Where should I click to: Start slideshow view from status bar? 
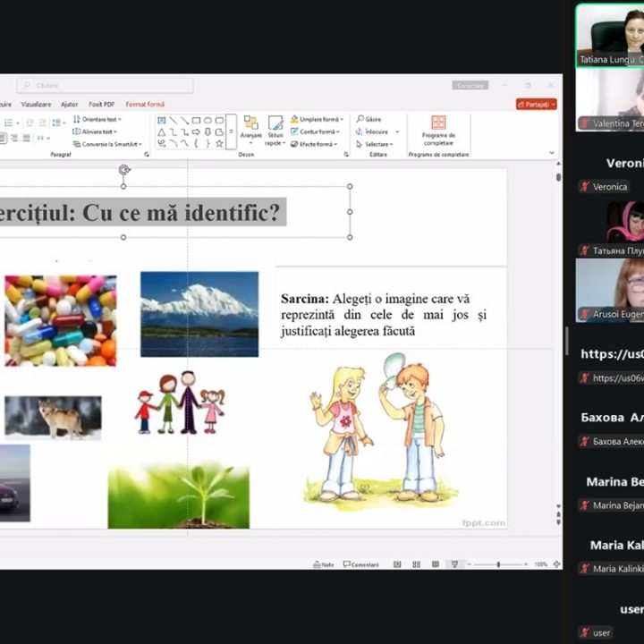point(456,564)
